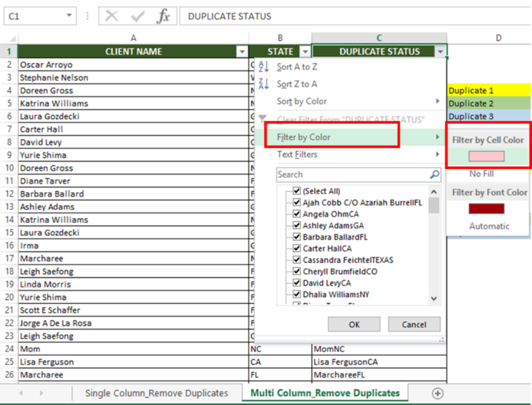
Task: Click the select-all corner triangle of sheet
Action: 12,38
